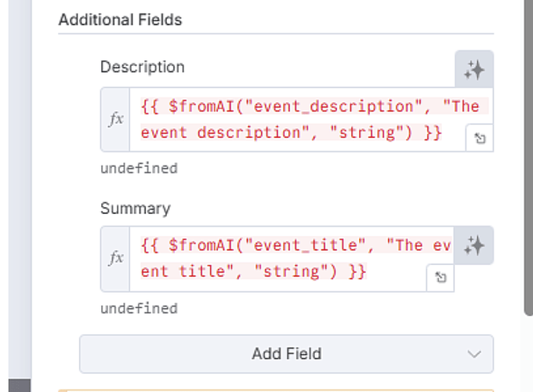The width and height of the screenshot is (533, 392).
Task: Open expression editor icon in Description field
Action: point(479,138)
